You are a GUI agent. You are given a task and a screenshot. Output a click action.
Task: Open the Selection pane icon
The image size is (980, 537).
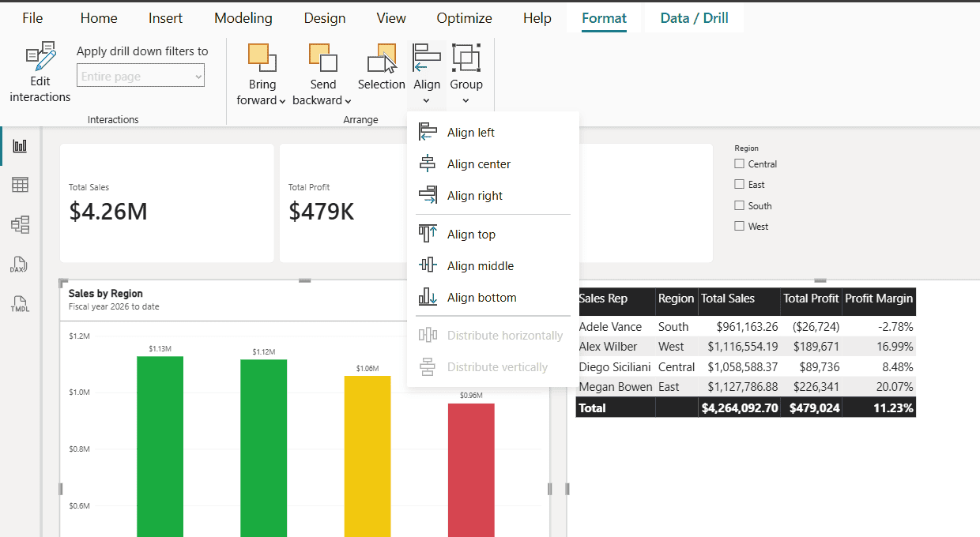[x=382, y=58]
